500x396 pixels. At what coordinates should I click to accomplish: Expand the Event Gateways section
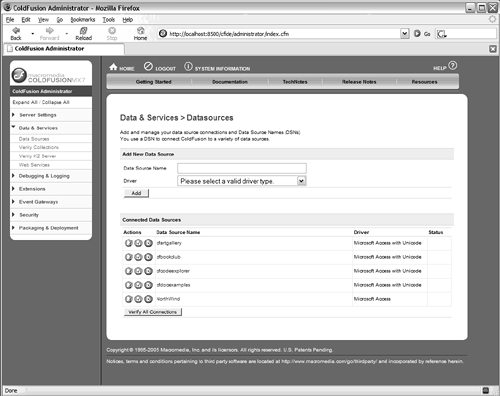pyautogui.click(x=14, y=202)
